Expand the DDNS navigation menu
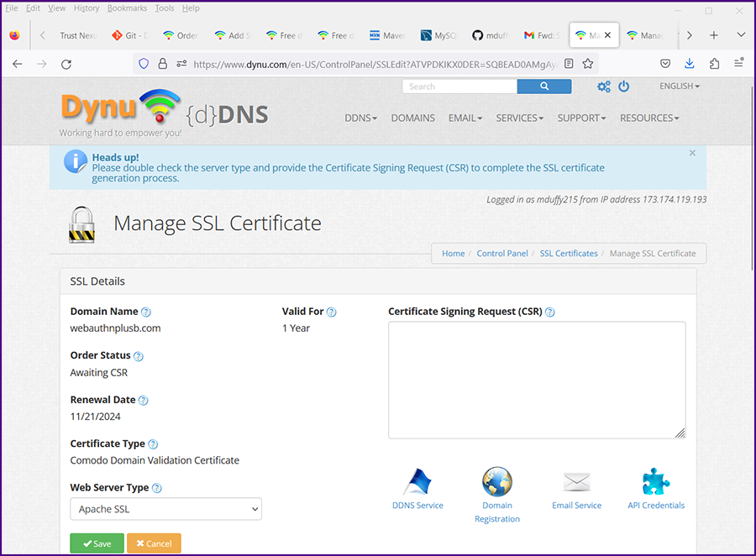 (360, 118)
